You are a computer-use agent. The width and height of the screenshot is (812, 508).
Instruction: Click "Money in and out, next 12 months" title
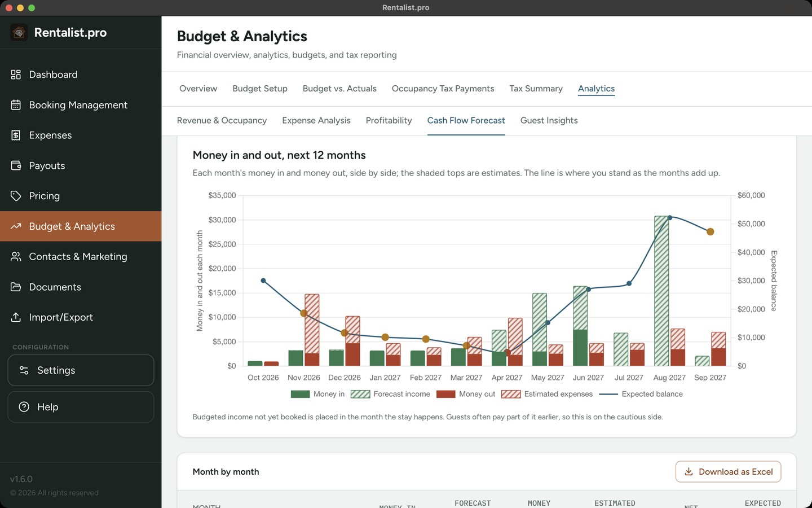[x=279, y=155]
